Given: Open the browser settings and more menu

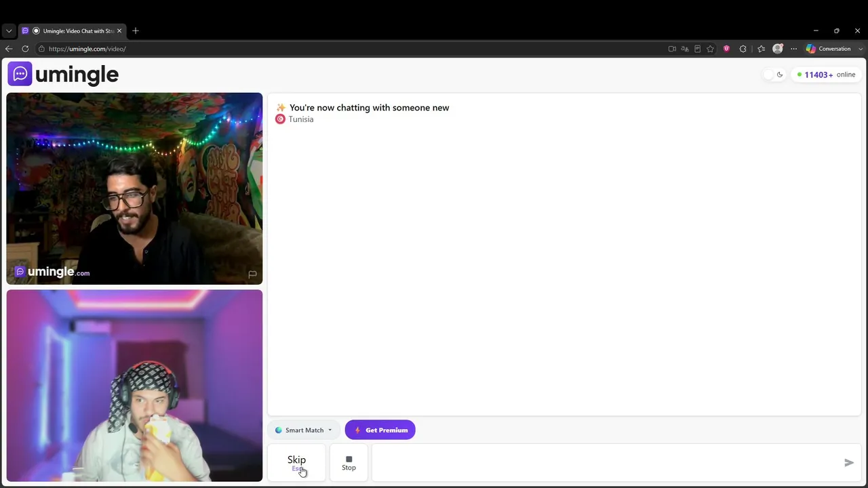Looking at the screenshot, I should (x=793, y=49).
